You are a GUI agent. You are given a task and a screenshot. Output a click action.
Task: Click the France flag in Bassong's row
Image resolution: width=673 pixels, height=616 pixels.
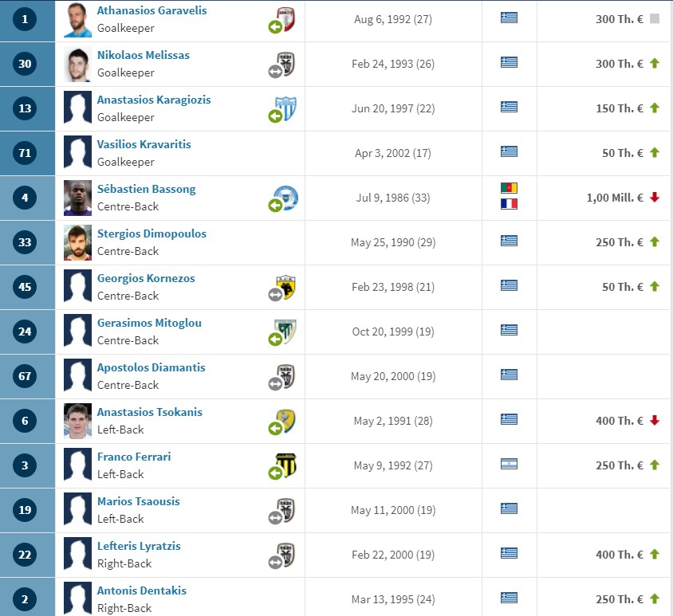tap(509, 204)
